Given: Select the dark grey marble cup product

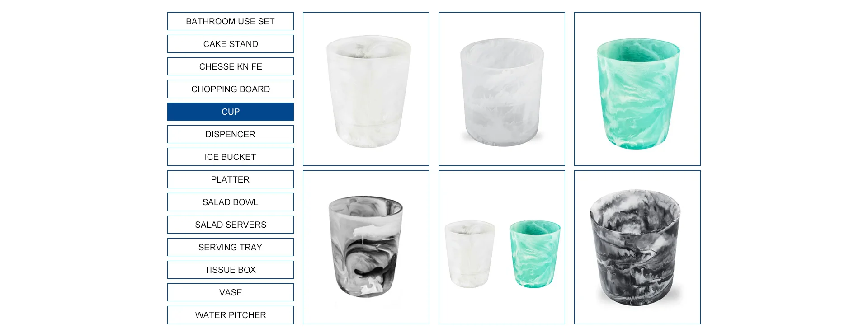Looking at the screenshot, I should (x=637, y=247).
